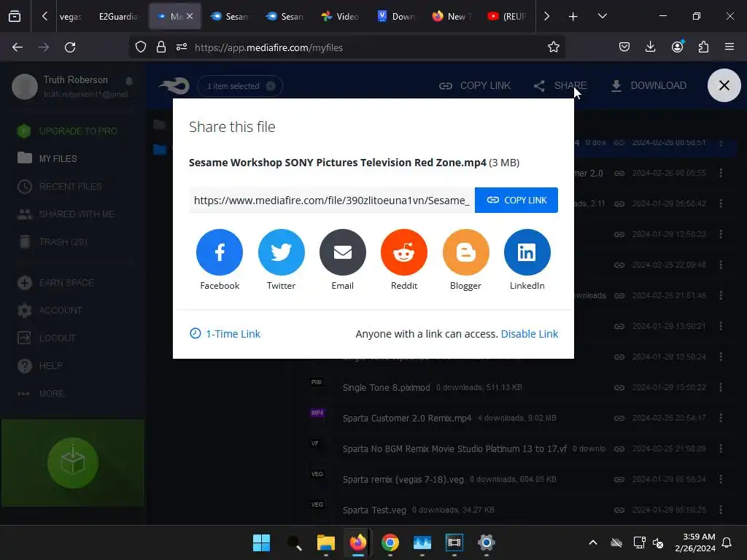
Task: Share file via Reddit icon
Action: pos(404,252)
